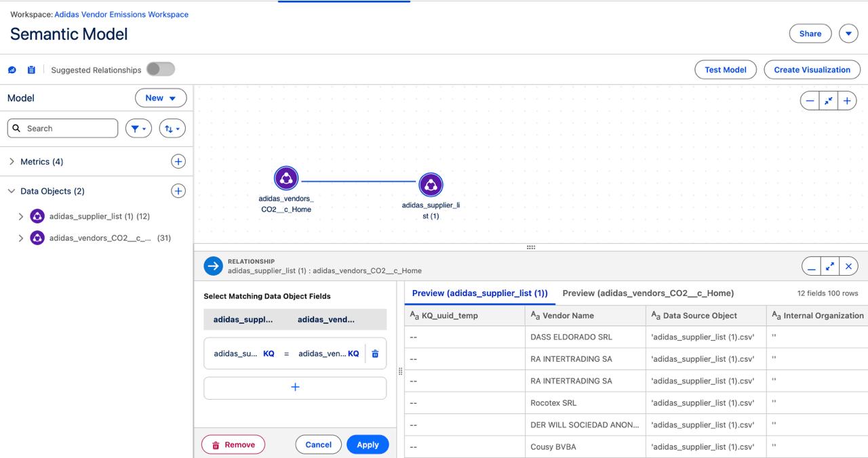Click the Apply button
Screen dimensions: 868x458
tap(368, 444)
